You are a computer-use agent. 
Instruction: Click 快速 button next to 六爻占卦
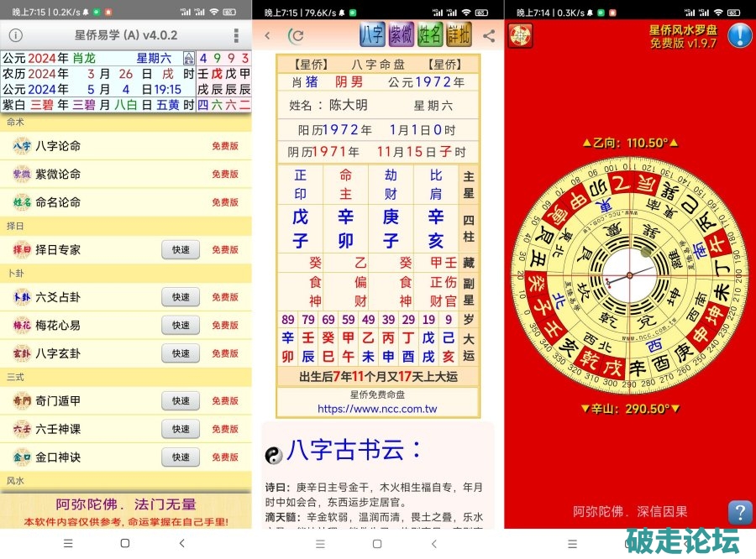click(181, 297)
